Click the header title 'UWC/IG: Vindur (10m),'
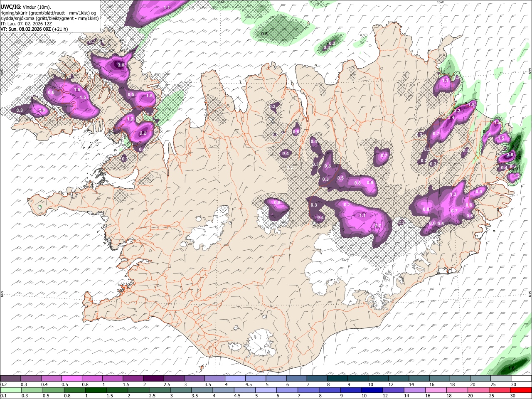Screen dimensions: 532x399 click(26, 7)
